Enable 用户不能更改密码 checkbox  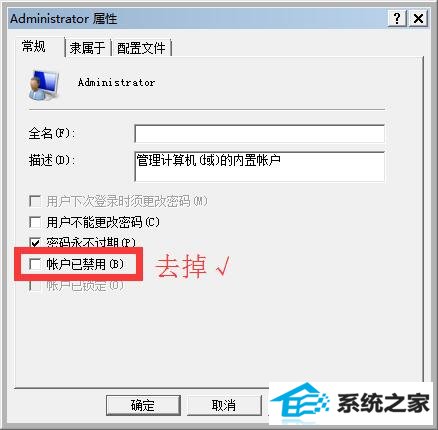click(x=35, y=222)
